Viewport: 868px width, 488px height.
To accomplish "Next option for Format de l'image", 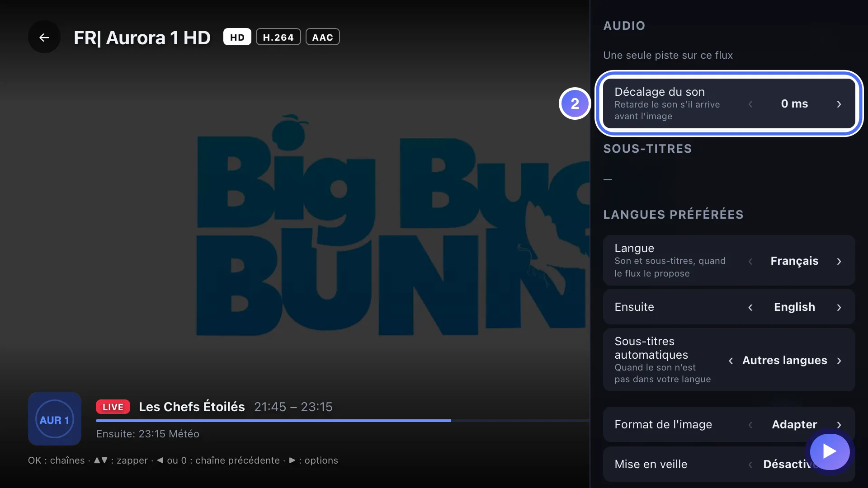I will point(839,425).
